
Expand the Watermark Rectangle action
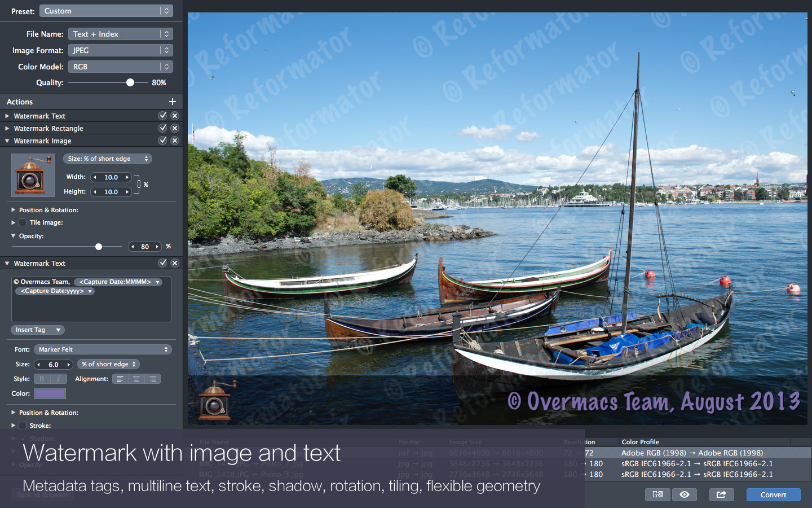(7, 128)
